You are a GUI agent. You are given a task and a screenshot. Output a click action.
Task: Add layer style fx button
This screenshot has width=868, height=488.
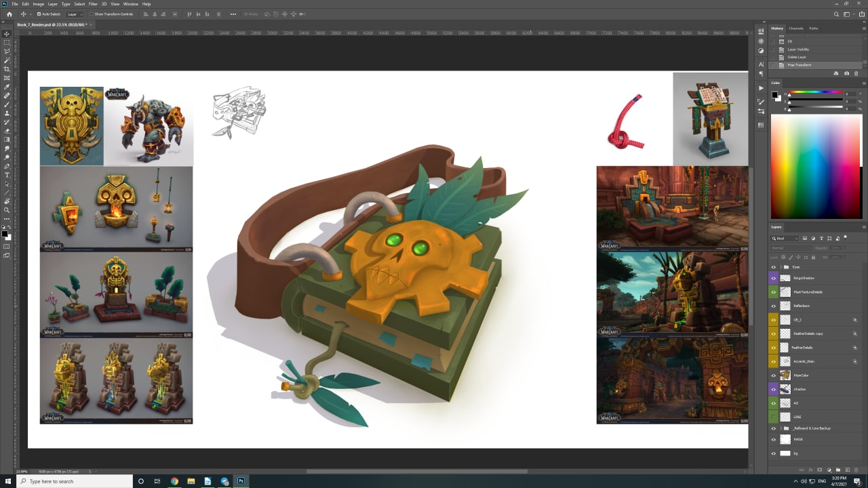(x=811, y=470)
